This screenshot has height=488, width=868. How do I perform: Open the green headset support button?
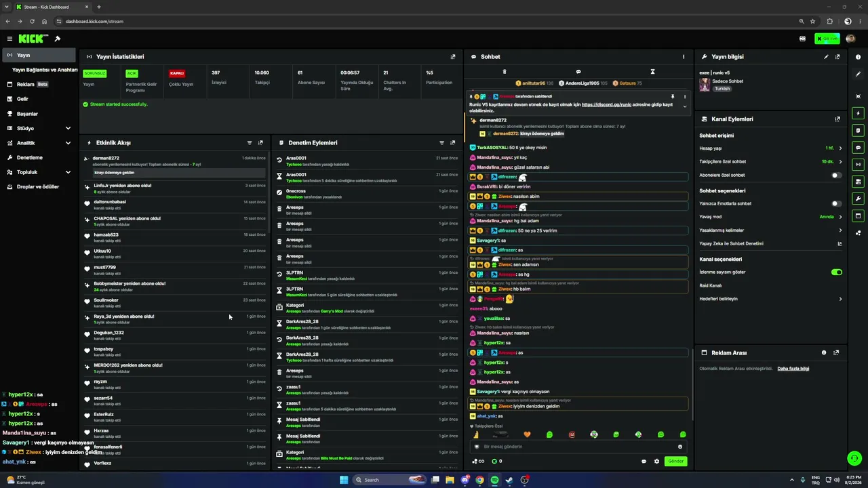click(854, 459)
